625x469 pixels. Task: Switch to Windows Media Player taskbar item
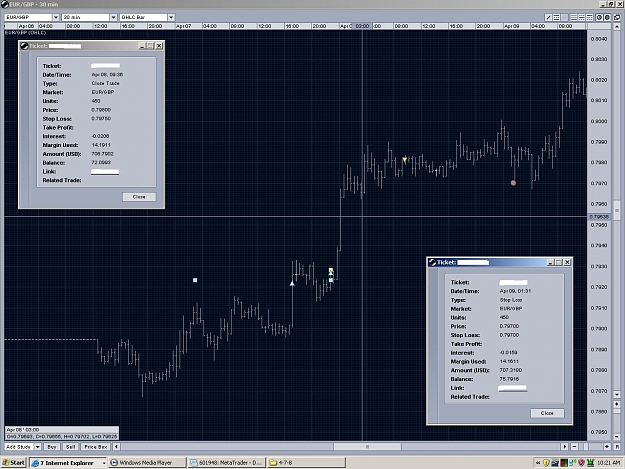[x=147, y=463]
